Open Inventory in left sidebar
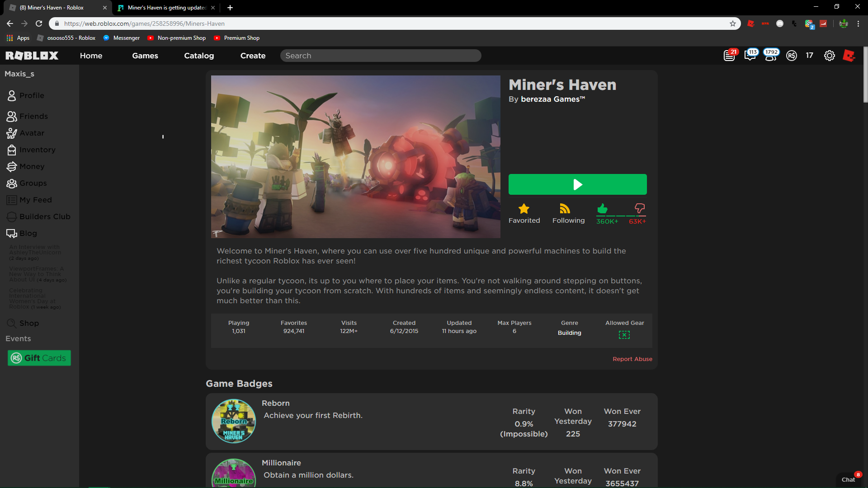 click(37, 150)
